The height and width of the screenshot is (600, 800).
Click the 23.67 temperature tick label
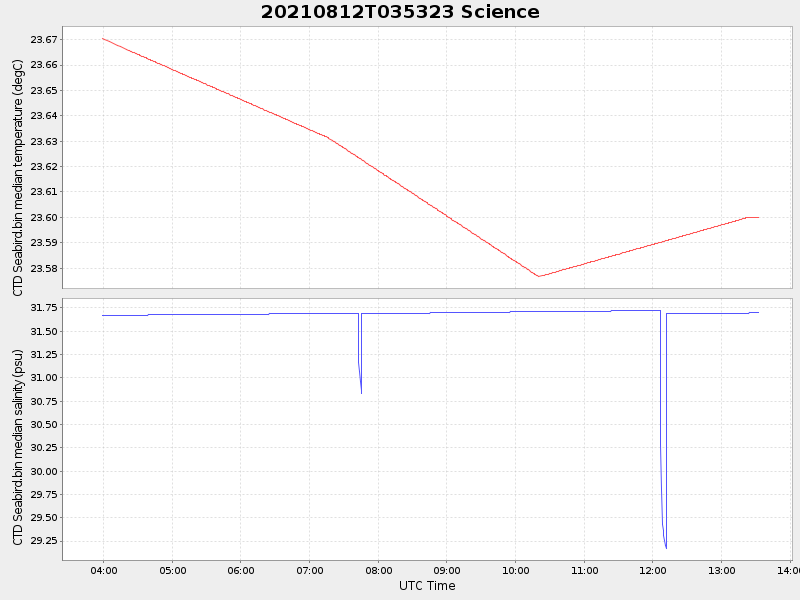[44, 40]
